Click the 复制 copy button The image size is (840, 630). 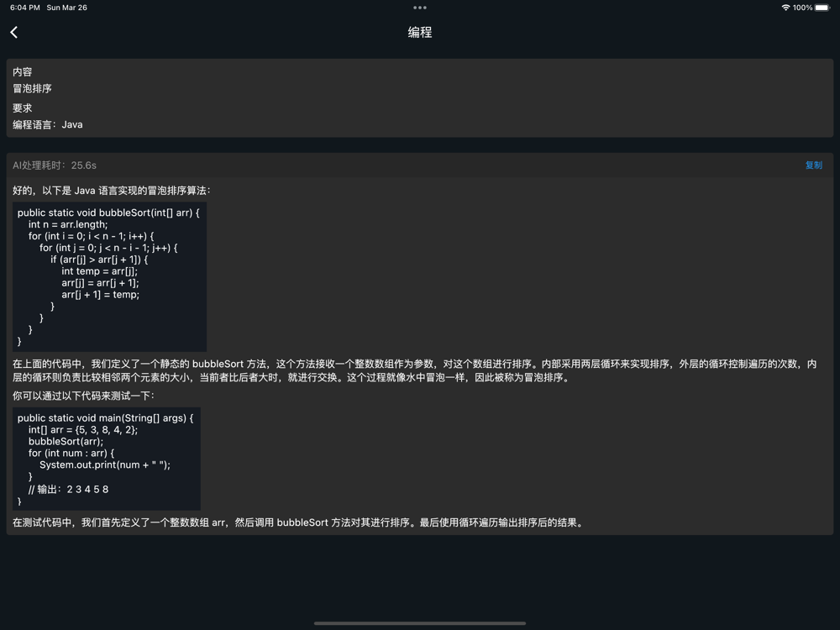(x=813, y=165)
